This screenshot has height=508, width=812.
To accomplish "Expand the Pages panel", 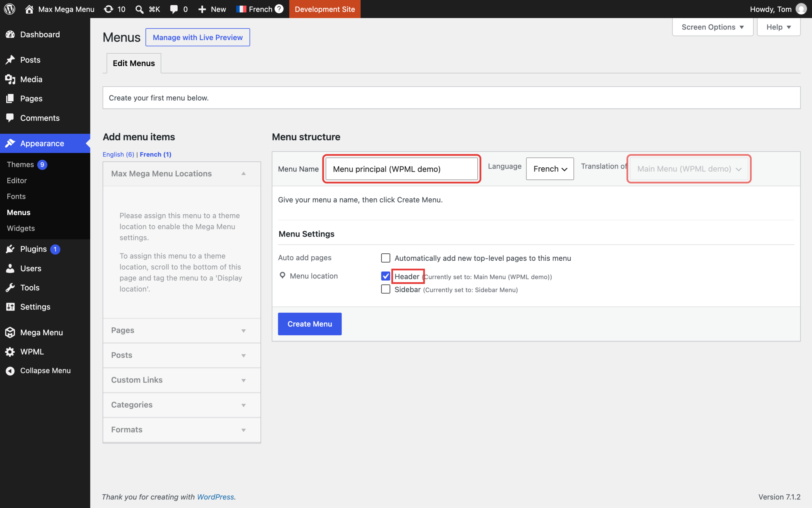I will (181, 330).
